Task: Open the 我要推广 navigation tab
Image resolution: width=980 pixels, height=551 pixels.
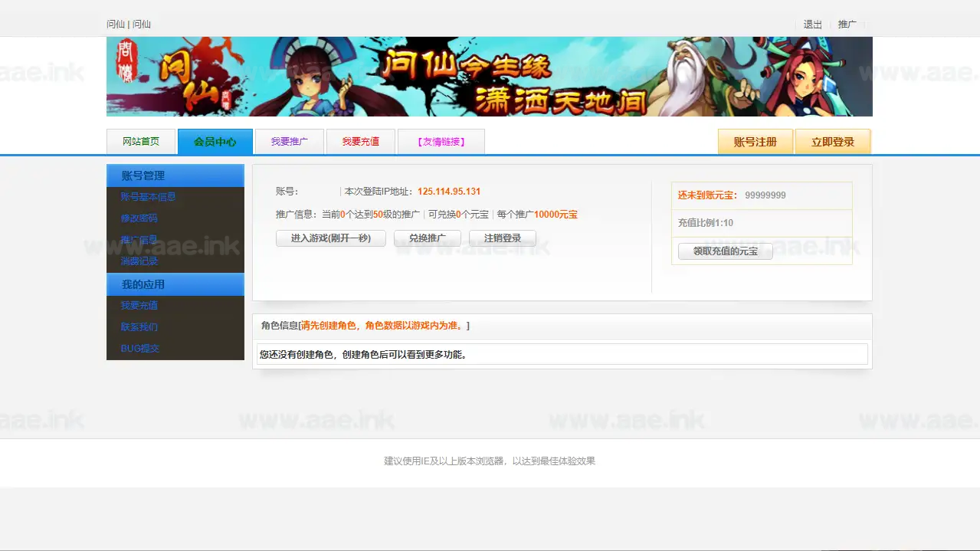Action: click(290, 142)
